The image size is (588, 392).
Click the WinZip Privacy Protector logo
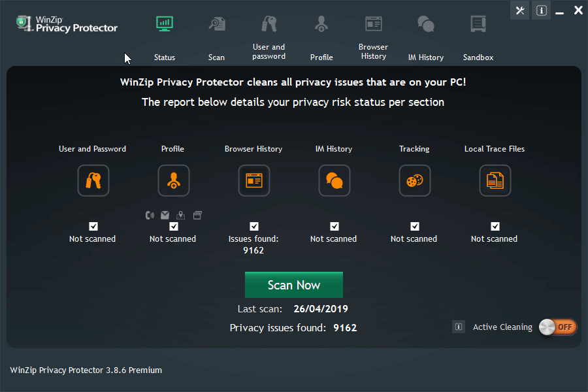pos(67,24)
